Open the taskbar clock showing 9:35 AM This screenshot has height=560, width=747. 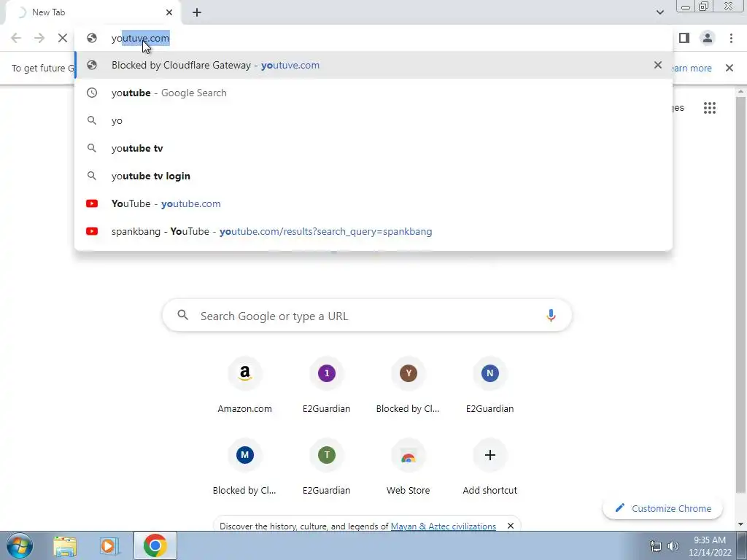click(709, 546)
